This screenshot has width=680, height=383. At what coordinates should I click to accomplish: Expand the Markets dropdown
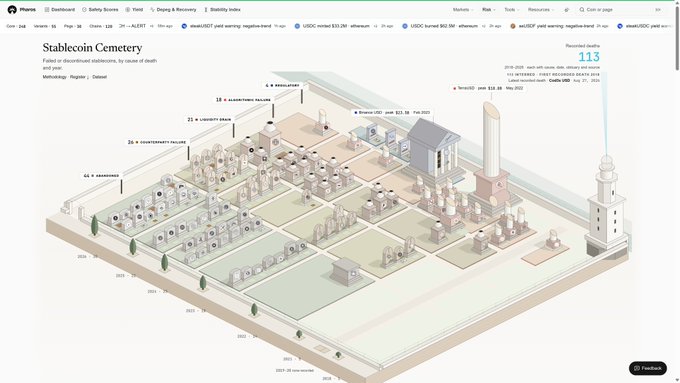pos(463,10)
